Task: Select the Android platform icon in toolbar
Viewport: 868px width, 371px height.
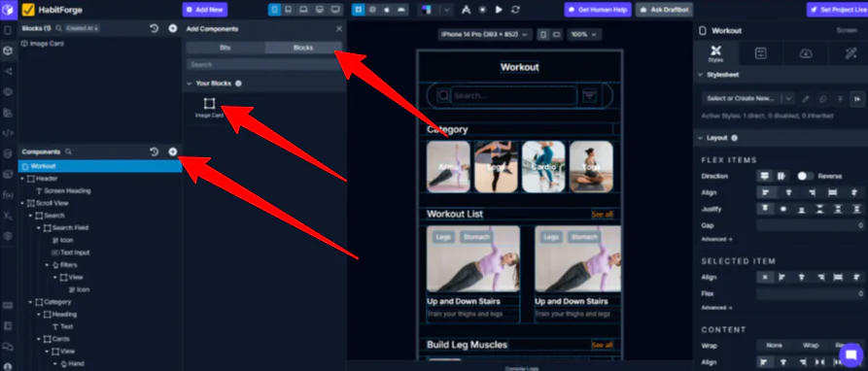Action: (x=400, y=10)
